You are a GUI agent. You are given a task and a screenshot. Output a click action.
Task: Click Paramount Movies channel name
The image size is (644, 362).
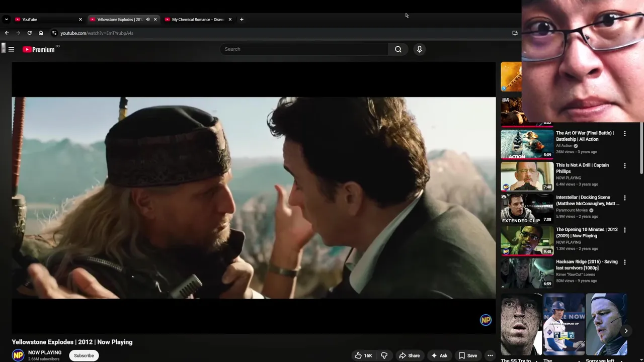click(572, 210)
